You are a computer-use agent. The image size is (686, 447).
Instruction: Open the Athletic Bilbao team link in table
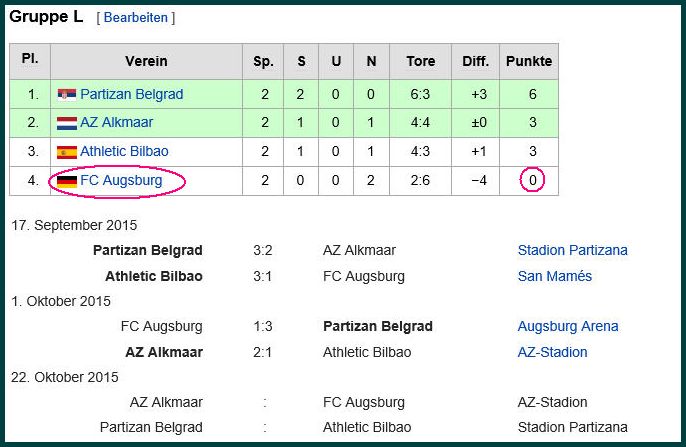click(124, 151)
